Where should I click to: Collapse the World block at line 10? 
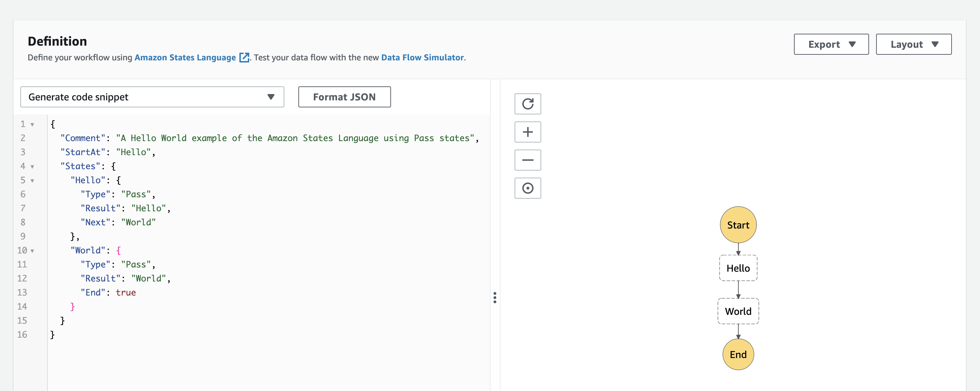click(32, 250)
